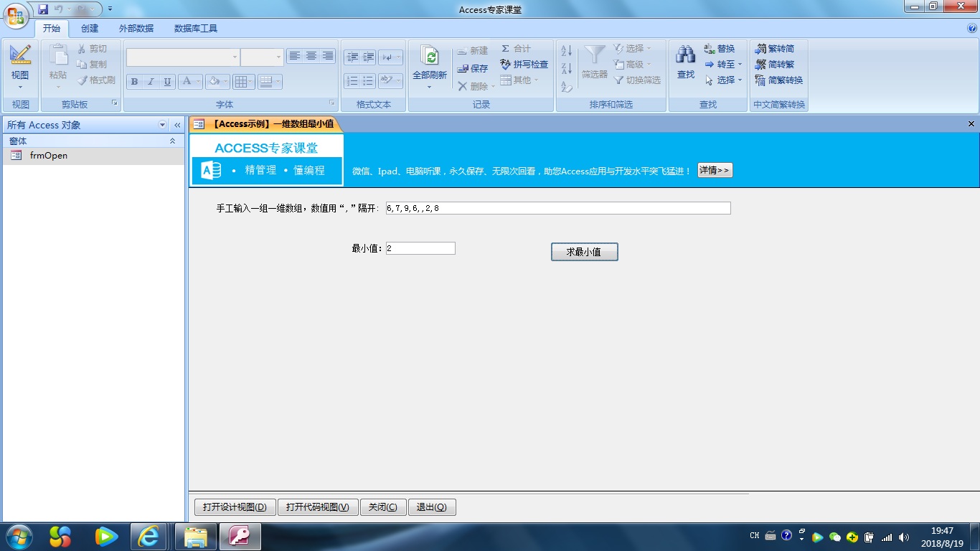Click clear all sorts eraser icon
This screenshot has width=980, height=551.
point(567,87)
